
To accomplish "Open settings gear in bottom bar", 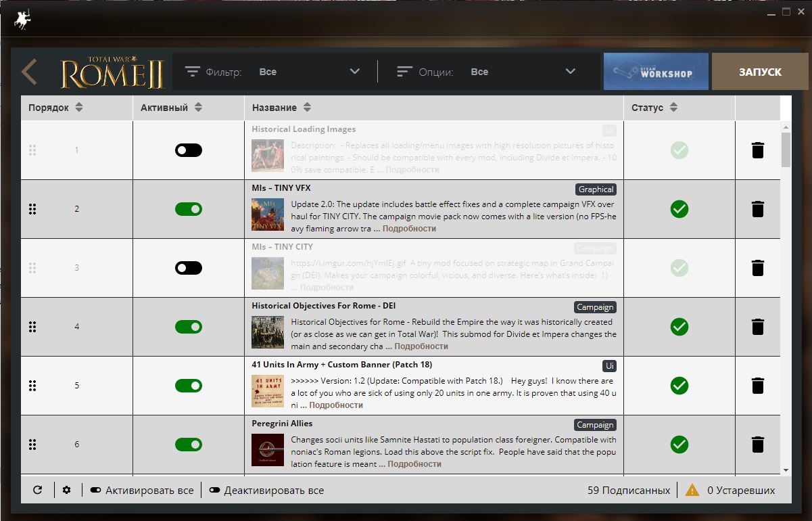I will point(66,490).
